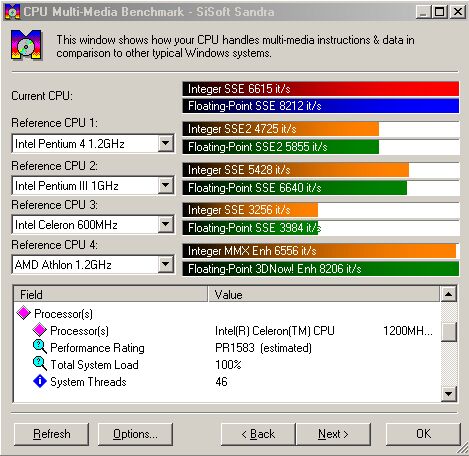The image size is (469, 456).
Task: Expand the Reference CPU 4 Athlon dropdown arrow
Action: click(166, 265)
